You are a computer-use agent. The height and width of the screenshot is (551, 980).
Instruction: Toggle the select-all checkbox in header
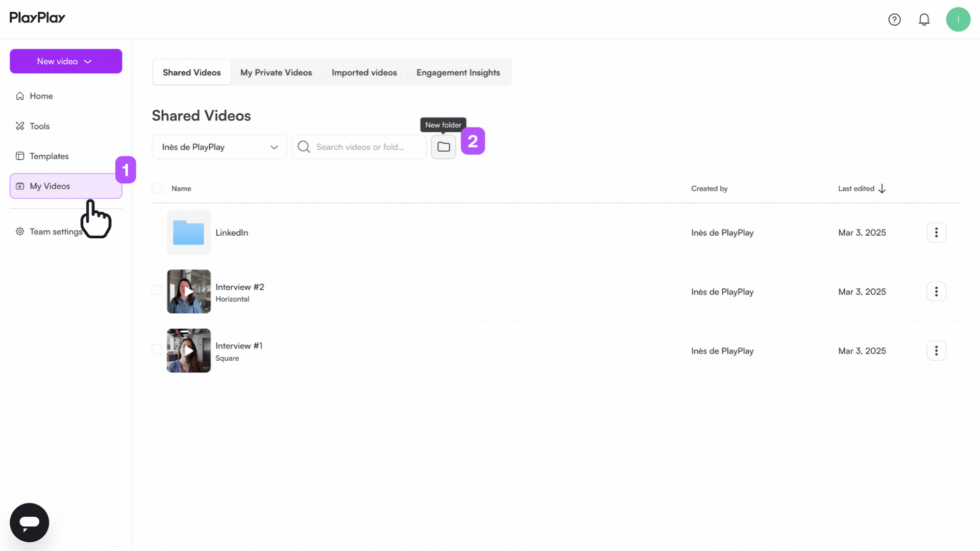click(x=157, y=189)
